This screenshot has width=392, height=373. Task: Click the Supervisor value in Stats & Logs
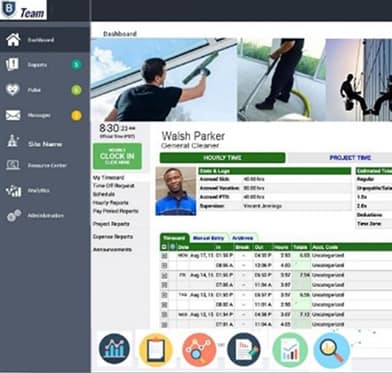[262, 206]
